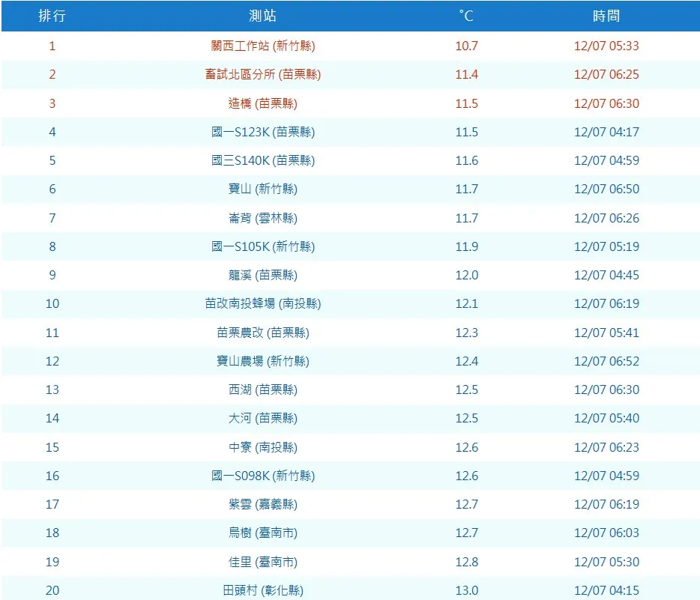The image size is (700, 600).
Task: Click rank number 20 in the last row
Action: pos(52,590)
